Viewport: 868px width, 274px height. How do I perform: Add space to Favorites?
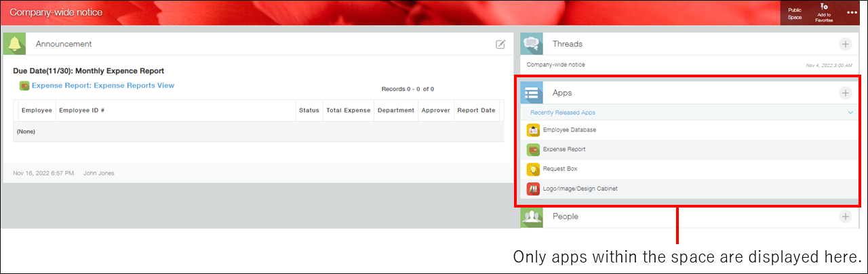click(824, 12)
